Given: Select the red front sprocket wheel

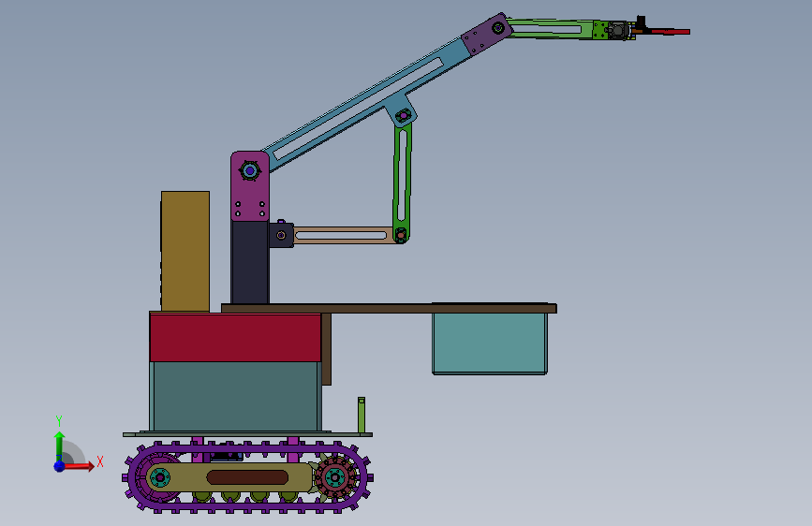Looking at the screenshot, I should 335,477.
